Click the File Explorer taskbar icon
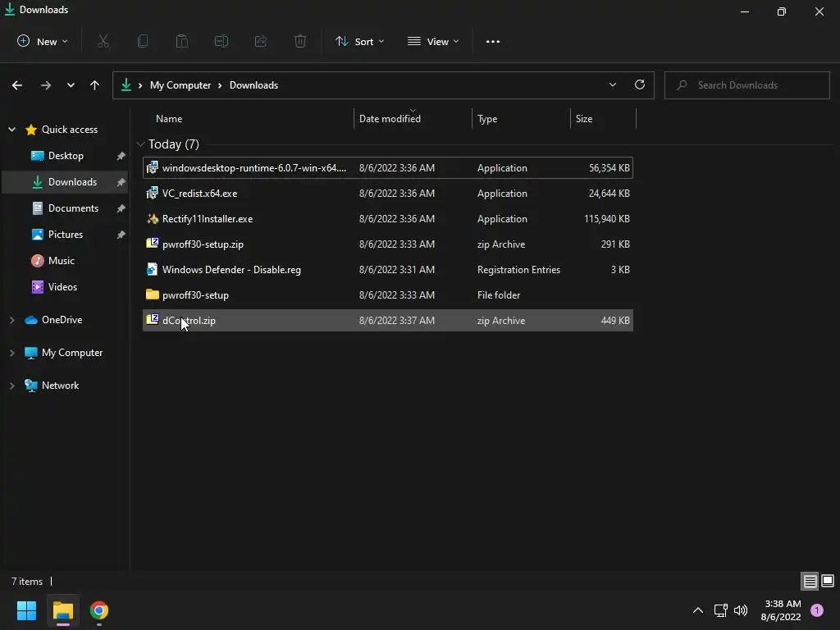 coord(62,610)
